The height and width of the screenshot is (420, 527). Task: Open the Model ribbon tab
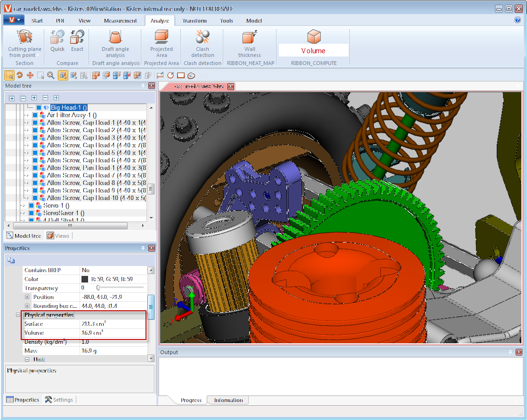[x=254, y=21]
